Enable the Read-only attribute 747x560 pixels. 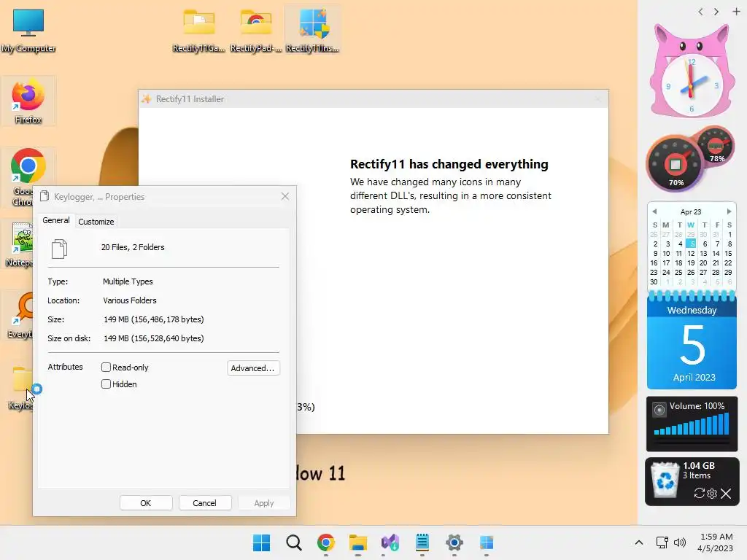click(x=106, y=367)
